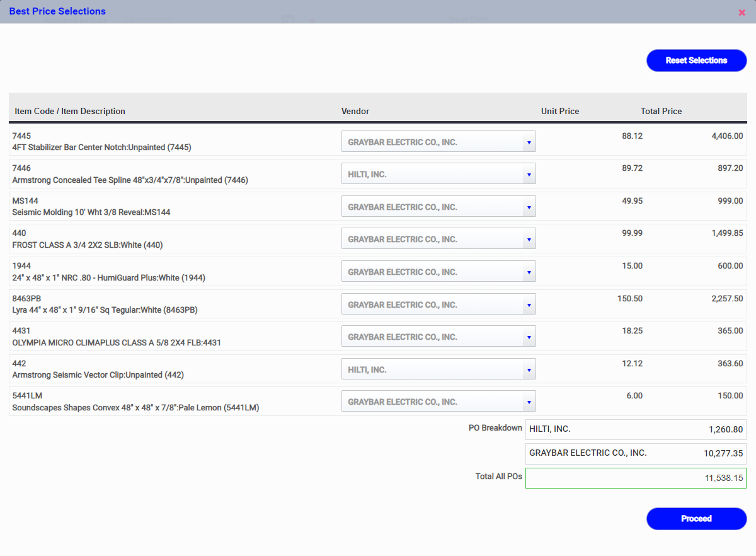756x556 pixels.
Task: Open vendor dropdown for item MS144
Action: (x=438, y=207)
